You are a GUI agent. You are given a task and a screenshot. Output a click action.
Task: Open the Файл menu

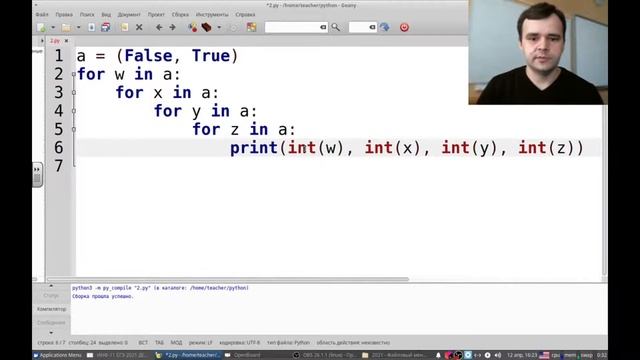click(x=42, y=14)
